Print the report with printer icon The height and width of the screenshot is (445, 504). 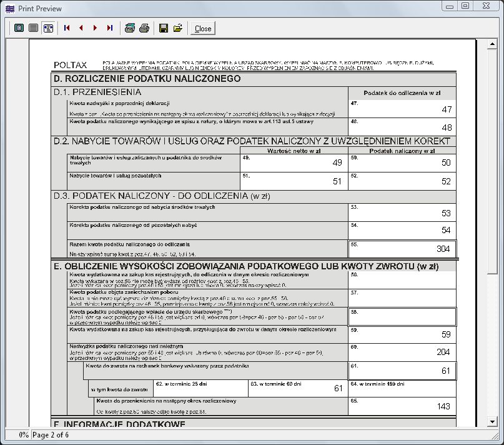point(144,28)
